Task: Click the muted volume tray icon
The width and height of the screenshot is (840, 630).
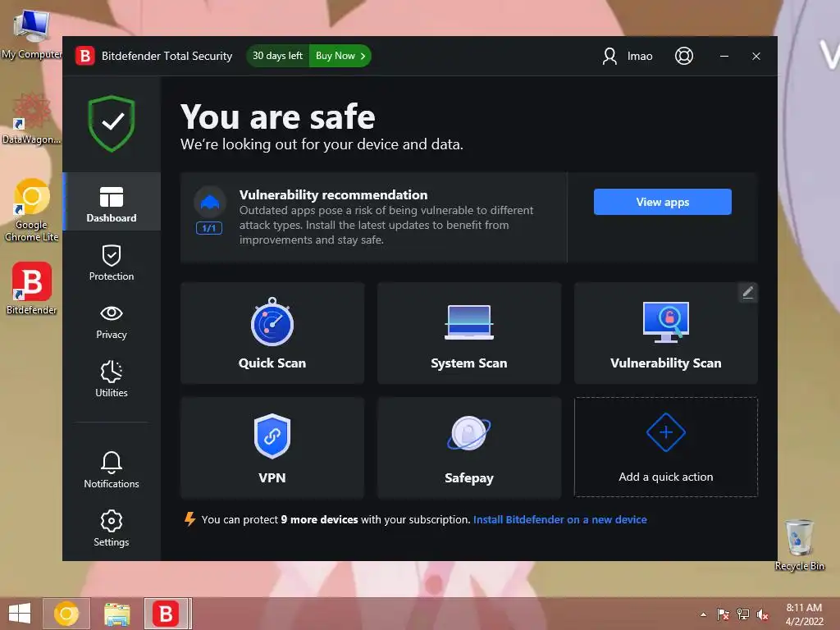Action: [x=762, y=614]
